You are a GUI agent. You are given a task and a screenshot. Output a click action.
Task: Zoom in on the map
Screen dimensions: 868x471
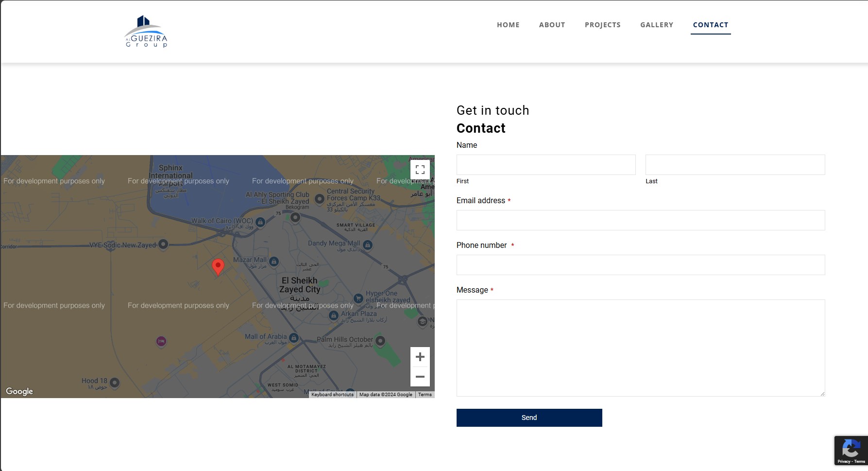420,357
